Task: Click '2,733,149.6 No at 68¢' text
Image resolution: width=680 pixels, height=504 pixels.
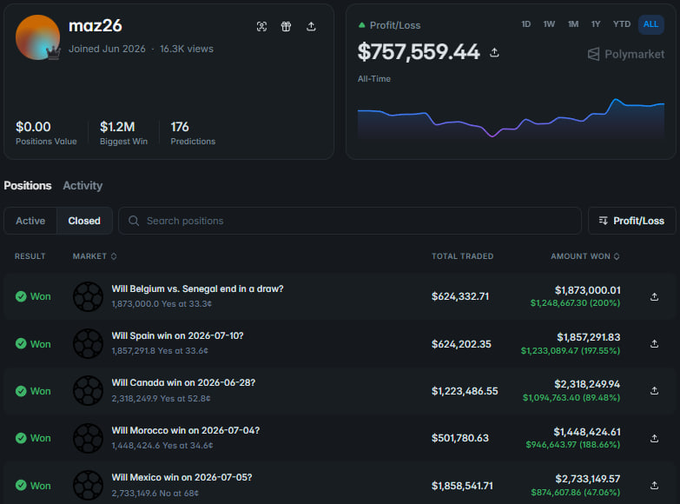Action: pos(155,493)
